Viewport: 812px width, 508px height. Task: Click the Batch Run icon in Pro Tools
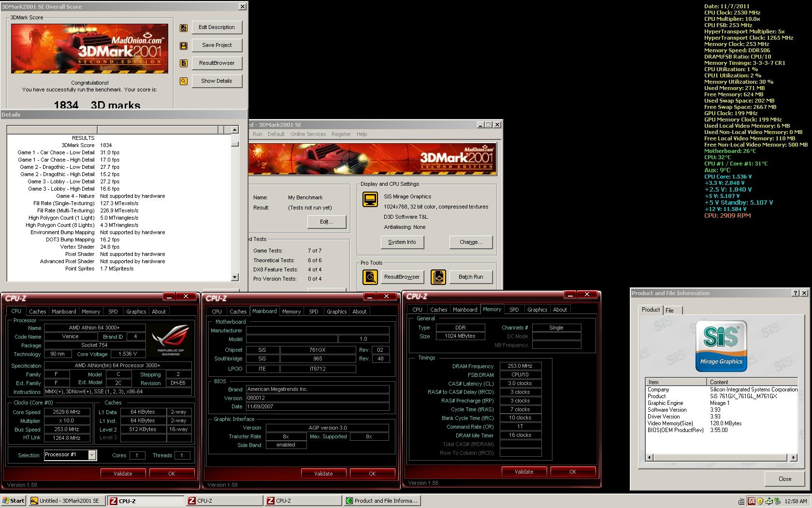tap(438, 277)
